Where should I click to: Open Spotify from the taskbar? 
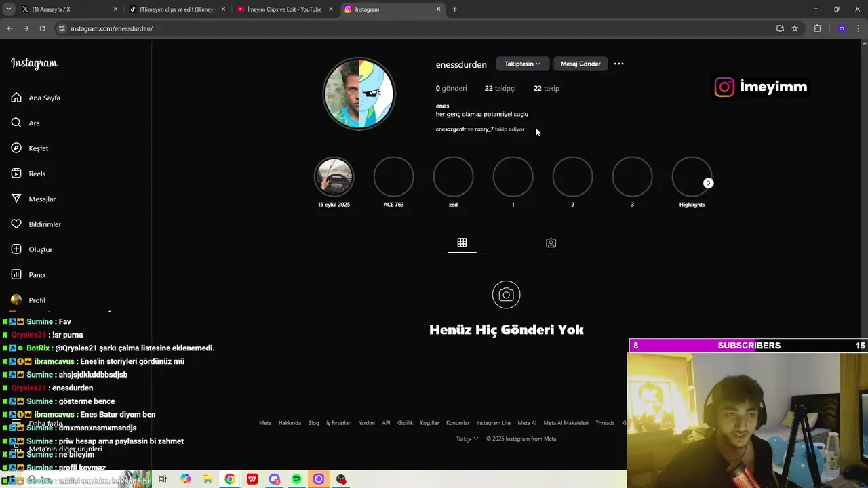[x=296, y=479]
